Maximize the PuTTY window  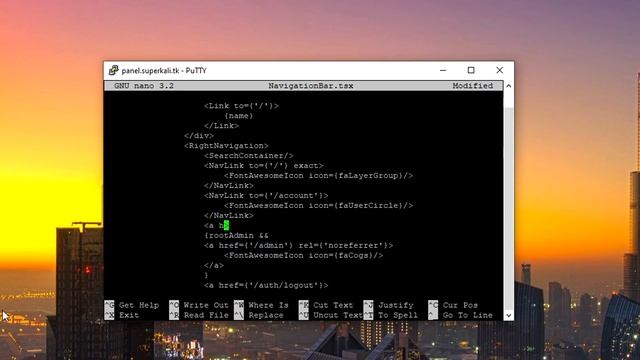(471, 70)
